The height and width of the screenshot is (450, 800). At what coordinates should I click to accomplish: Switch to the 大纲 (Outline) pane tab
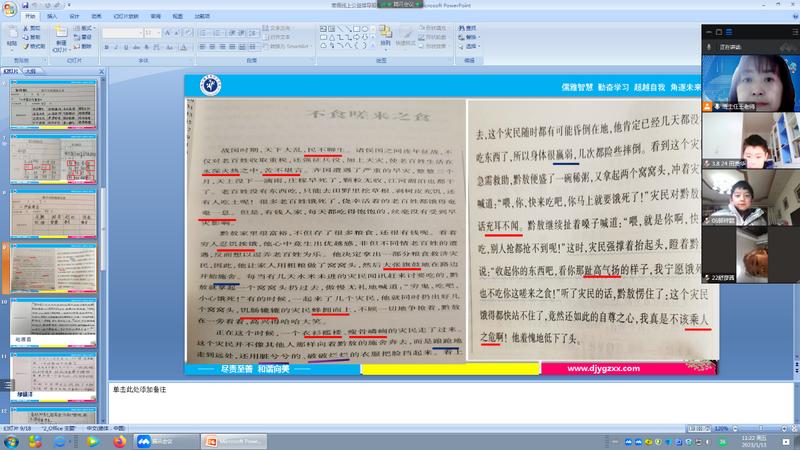coord(32,73)
